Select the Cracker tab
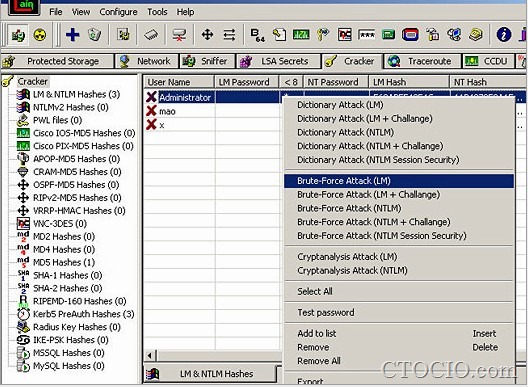The image size is (528, 387). click(x=352, y=61)
